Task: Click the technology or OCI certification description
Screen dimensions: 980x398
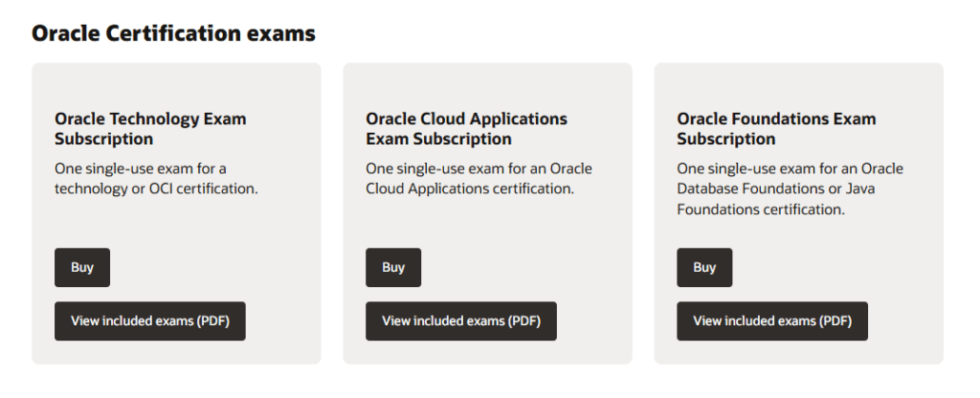Action: (156, 179)
